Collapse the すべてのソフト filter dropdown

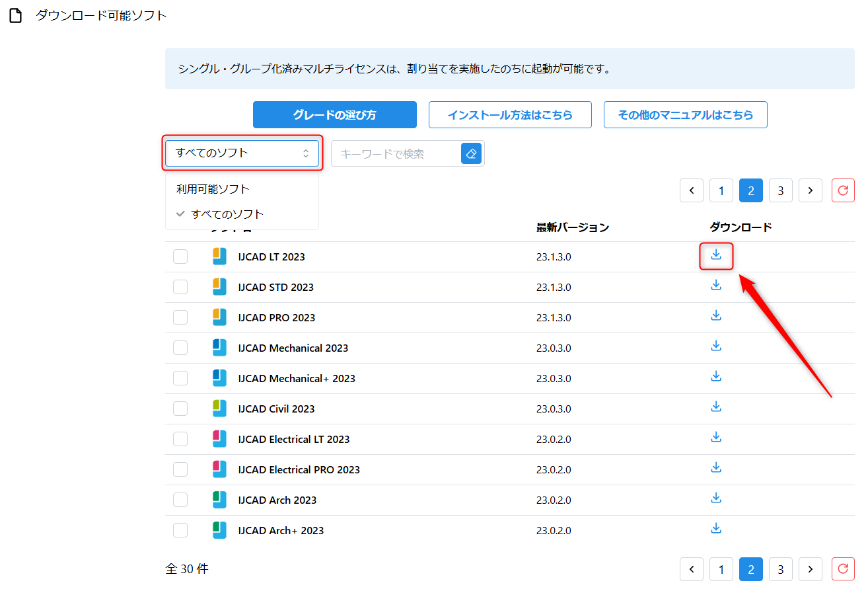pyautogui.click(x=242, y=153)
